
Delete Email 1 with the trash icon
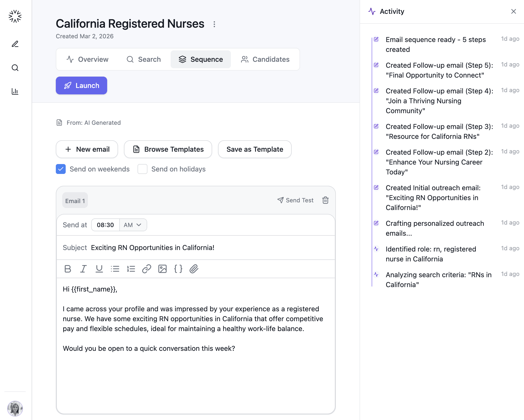click(325, 200)
